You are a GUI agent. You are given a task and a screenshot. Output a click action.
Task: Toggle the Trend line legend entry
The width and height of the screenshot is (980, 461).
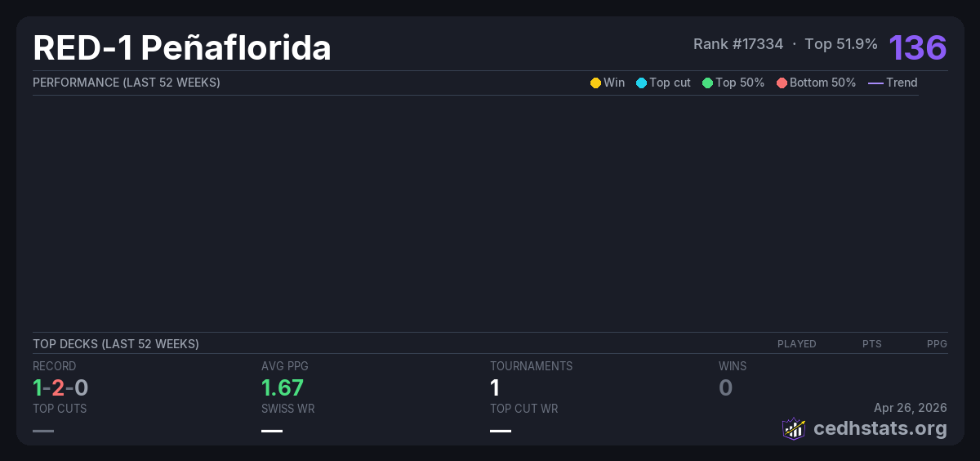[x=892, y=83]
